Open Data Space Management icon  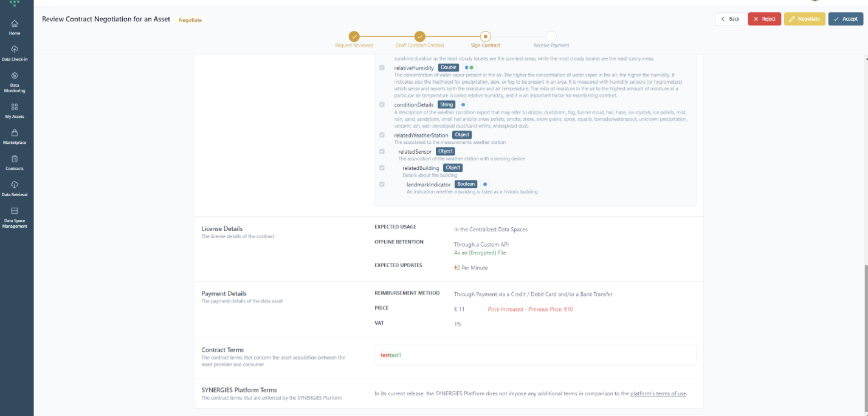point(15,211)
